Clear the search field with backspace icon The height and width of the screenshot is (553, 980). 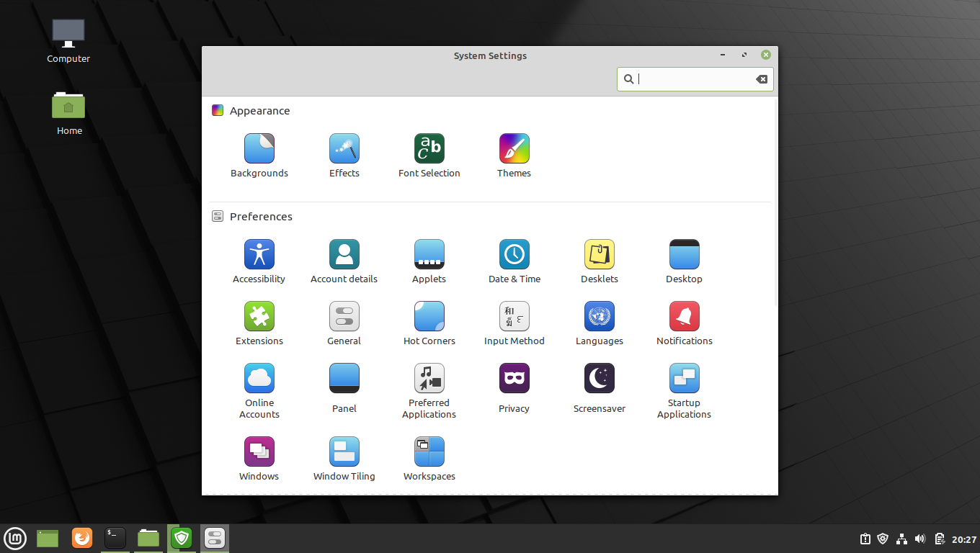[762, 79]
